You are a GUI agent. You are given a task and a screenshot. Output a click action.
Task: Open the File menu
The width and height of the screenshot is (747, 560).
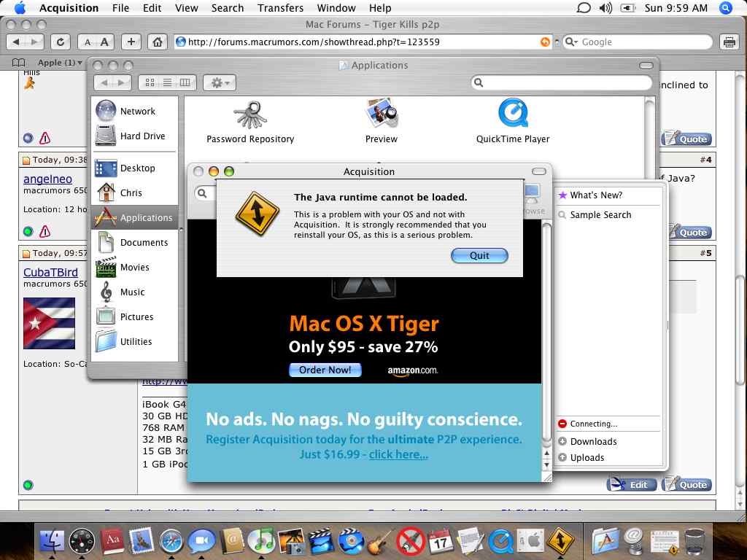pyautogui.click(x=120, y=8)
